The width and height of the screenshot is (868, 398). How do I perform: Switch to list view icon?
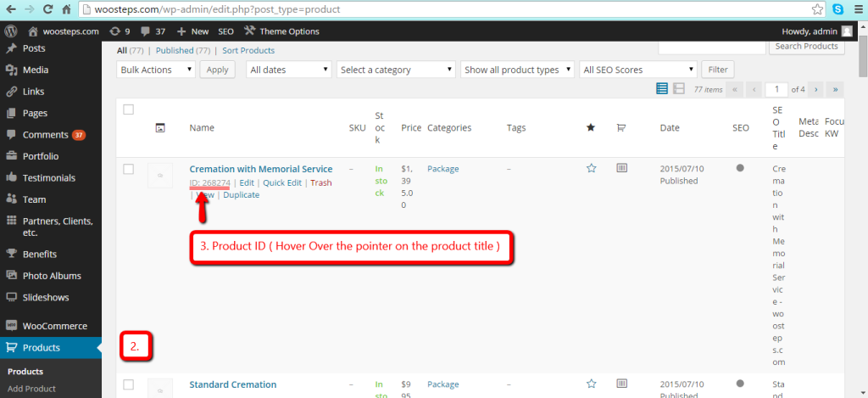point(661,89)
